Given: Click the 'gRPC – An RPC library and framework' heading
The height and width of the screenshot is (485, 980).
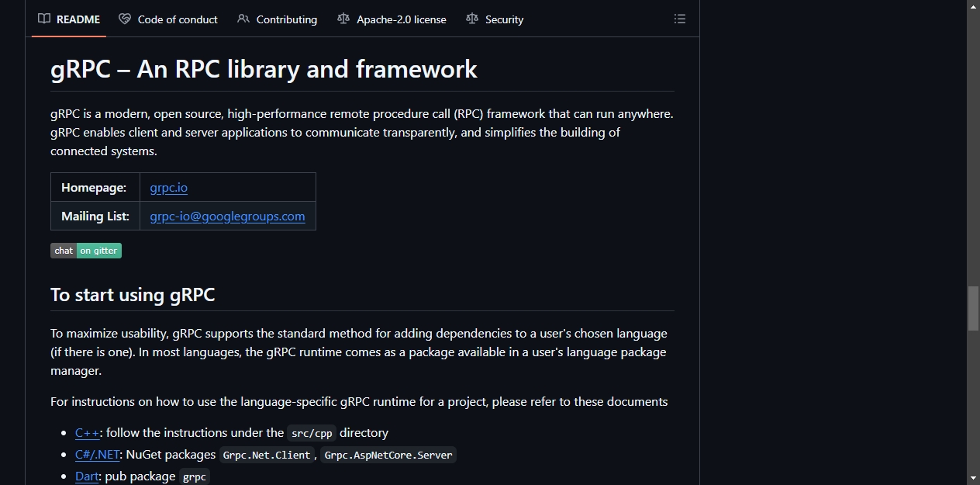Looking at the screenshot, I should [264, 69].
